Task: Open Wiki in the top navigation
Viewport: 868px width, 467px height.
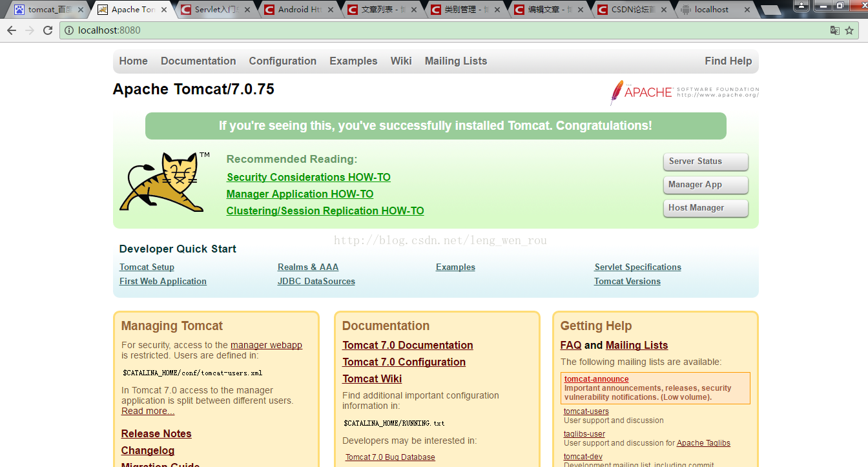Action: click(401, 61)
